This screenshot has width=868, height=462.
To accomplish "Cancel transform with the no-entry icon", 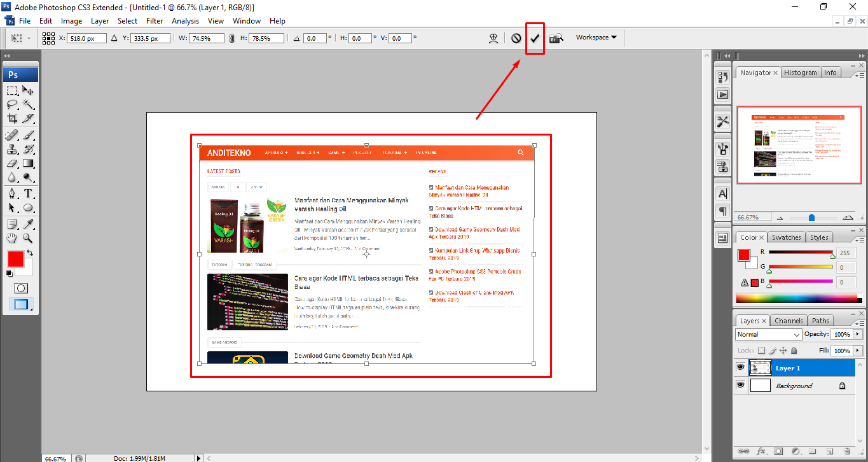I will [516, 38].
